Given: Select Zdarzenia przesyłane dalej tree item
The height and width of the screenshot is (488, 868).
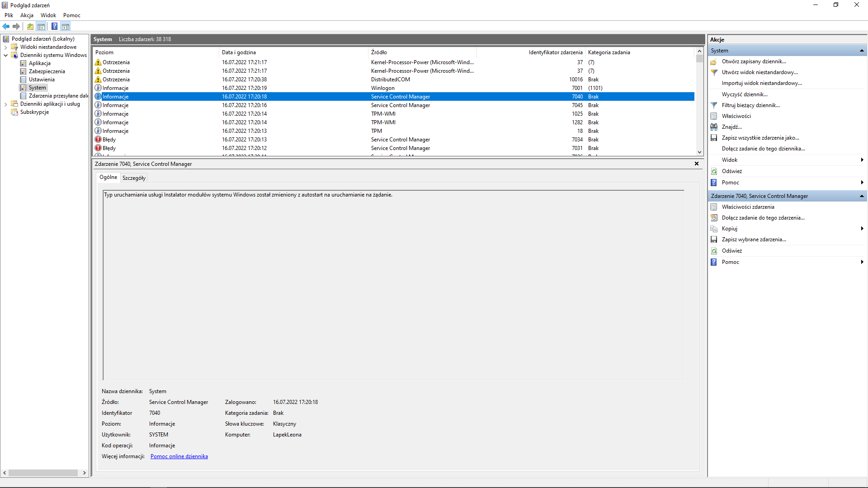Looking at the screenshot, I should [58, 96].
